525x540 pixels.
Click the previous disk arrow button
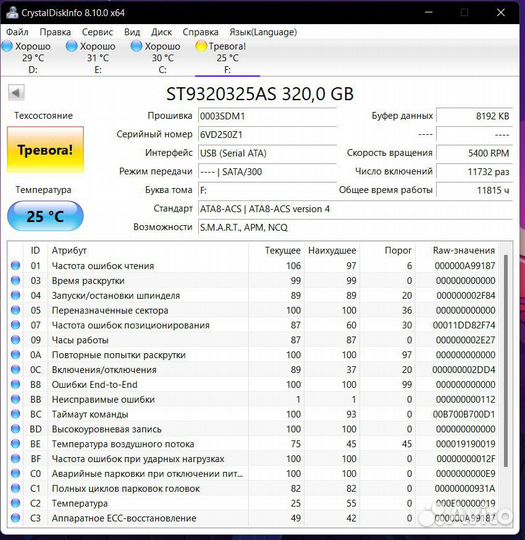16,93
